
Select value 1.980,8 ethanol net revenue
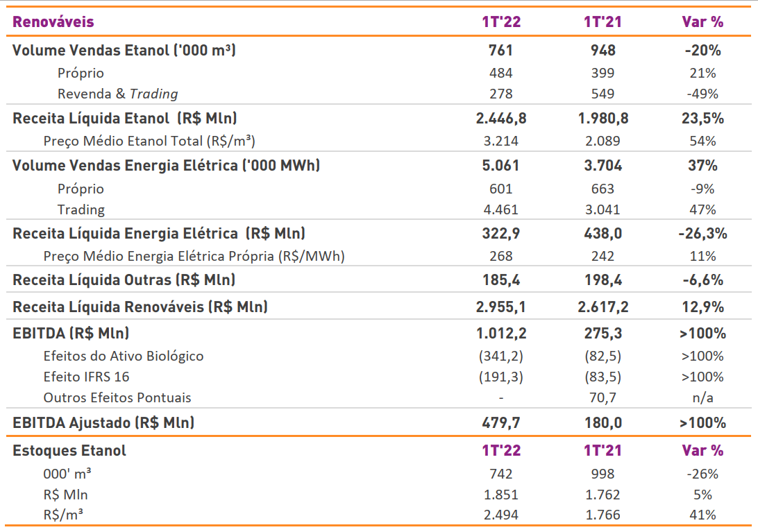pyautogui.click(x=603, y=119)
